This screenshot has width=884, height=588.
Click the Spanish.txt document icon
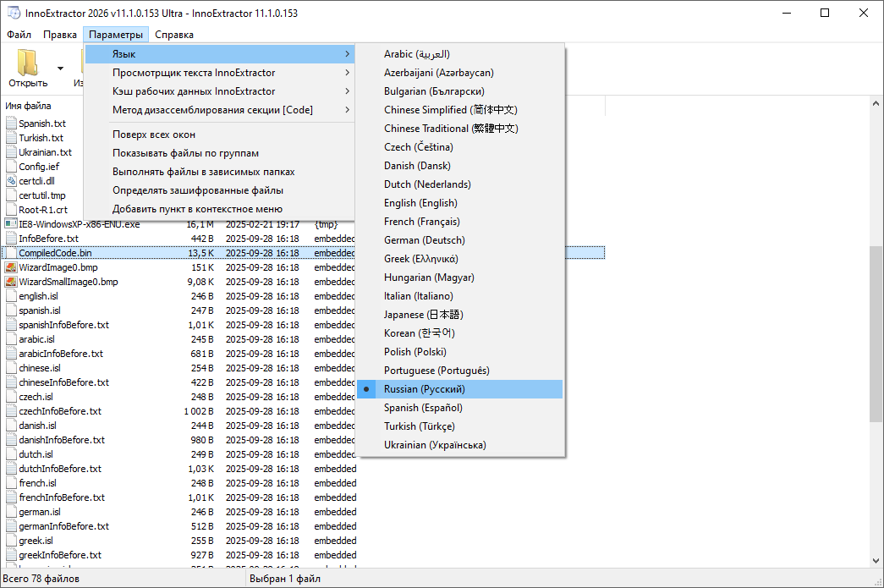click(11, 124)
